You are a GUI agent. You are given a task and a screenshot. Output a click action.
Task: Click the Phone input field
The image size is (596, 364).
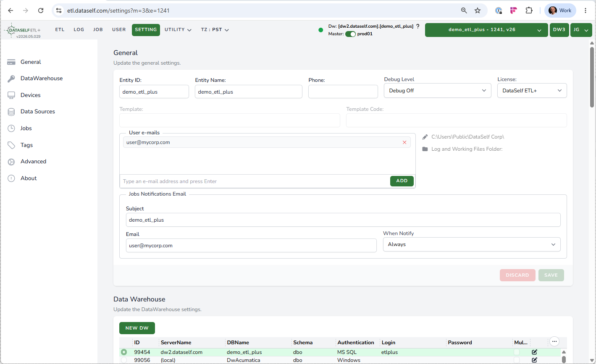343,92
